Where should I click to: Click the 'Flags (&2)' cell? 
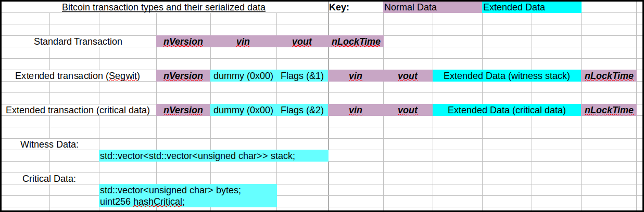pyautogui.click(x=302, y=110)
